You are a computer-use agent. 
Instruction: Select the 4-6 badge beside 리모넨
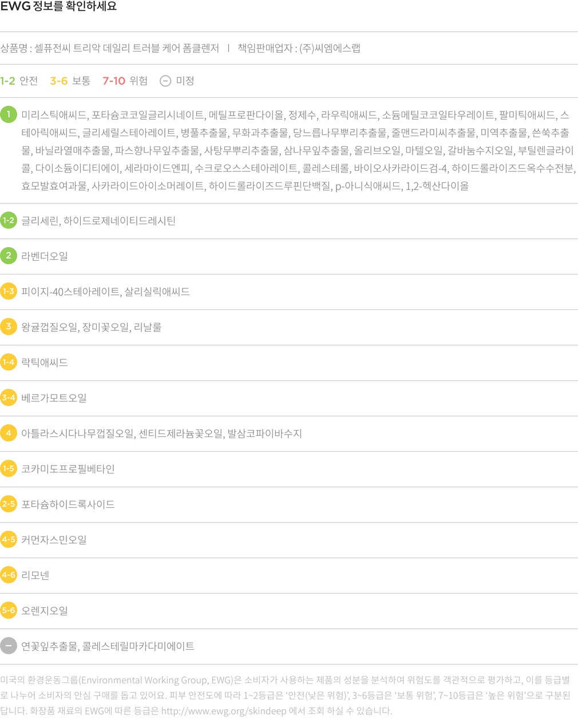coord(9,575)
